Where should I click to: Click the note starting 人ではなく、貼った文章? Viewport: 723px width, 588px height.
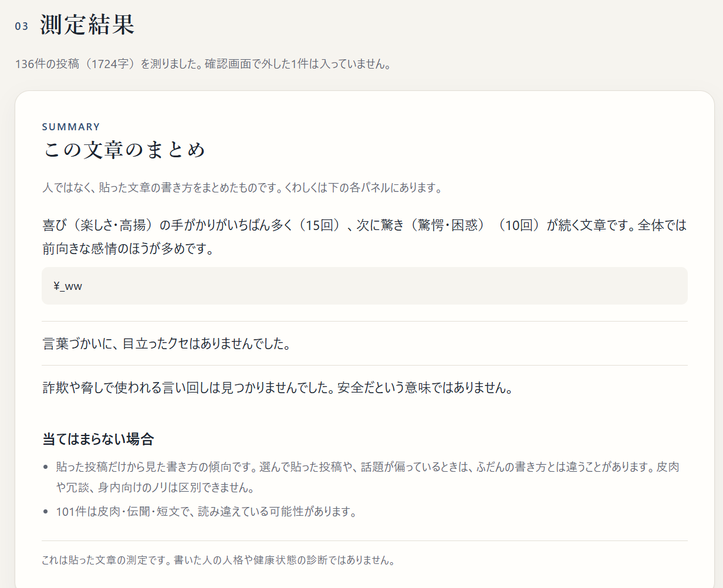coord(242,188)
